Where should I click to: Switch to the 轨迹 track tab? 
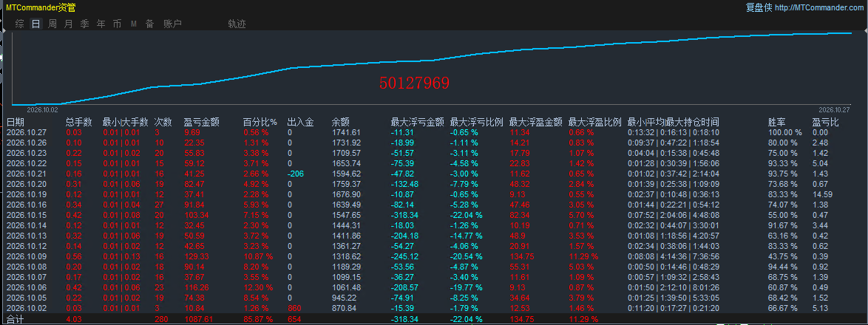pyautogui.click(x=237, y=24)
